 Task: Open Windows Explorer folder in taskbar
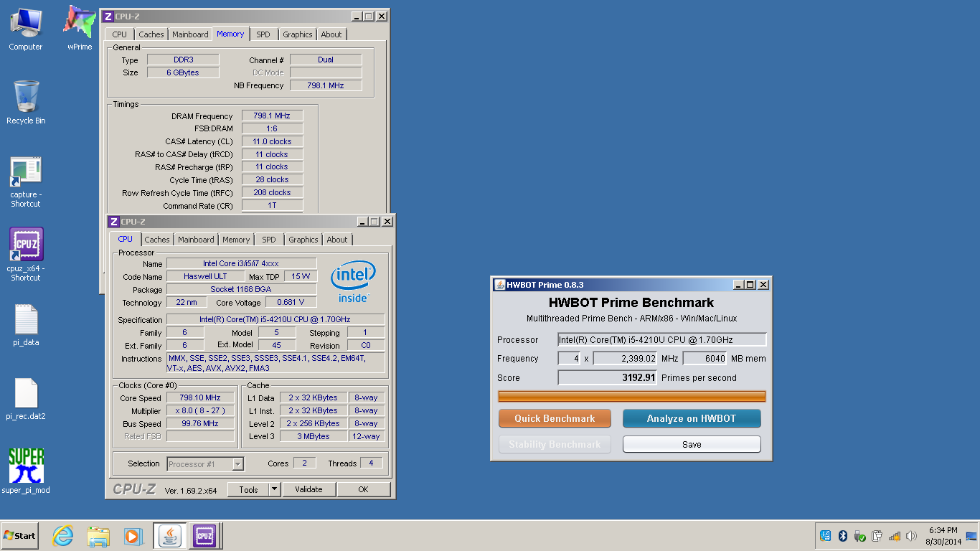[98, 535]
